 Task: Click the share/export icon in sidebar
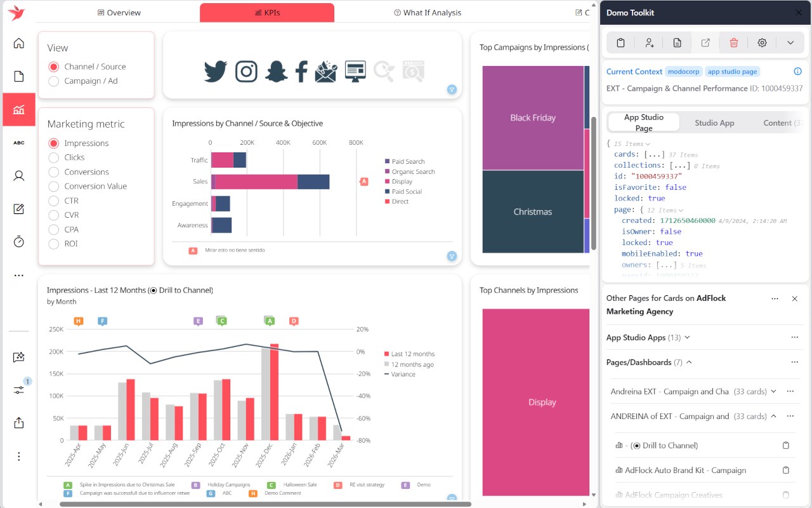point(19,423)
